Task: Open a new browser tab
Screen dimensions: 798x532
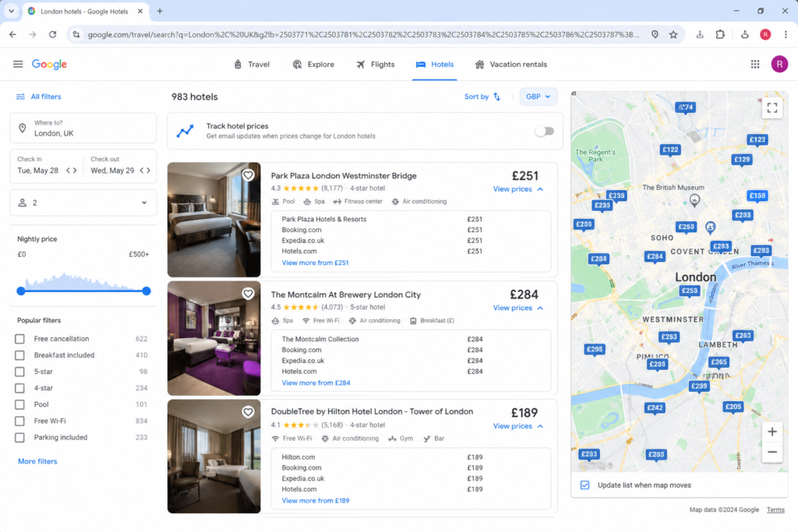Action: tap(160, 11)
